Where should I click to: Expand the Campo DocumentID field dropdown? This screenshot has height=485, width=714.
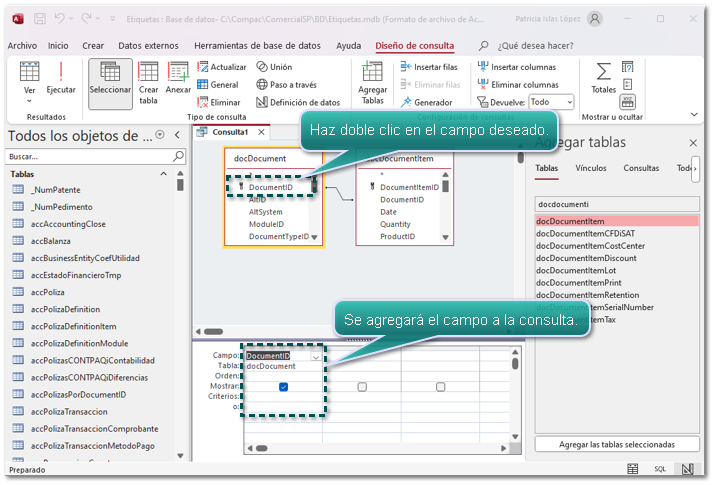(x=316, y=356)
